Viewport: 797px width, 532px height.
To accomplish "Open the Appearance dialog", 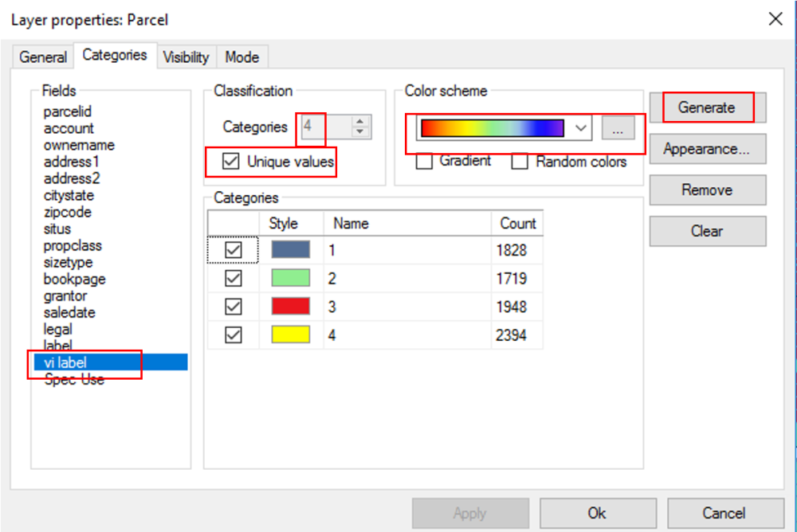I will tap(707, 149).
